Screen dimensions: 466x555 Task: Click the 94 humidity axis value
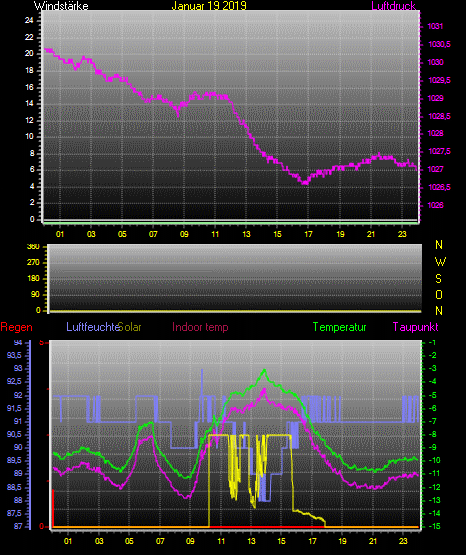coord(18,343)
